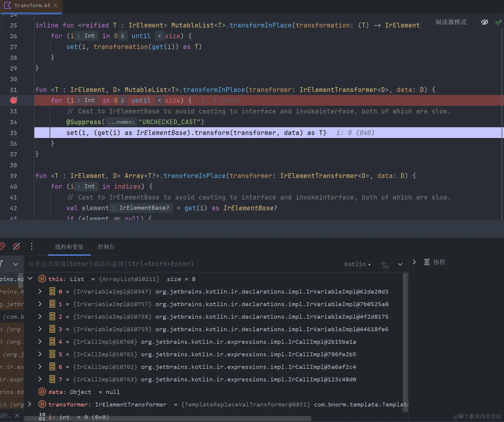The image size is (504, 422).
Task: Expand the 协程 coroutines panel
Action: pos(414,262)
